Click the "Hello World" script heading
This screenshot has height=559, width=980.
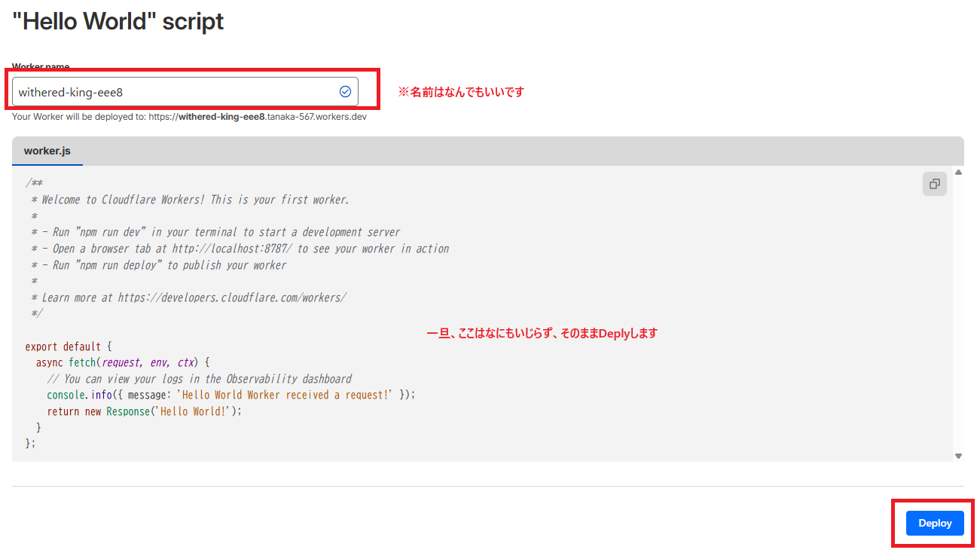click(x=118, y=21)
